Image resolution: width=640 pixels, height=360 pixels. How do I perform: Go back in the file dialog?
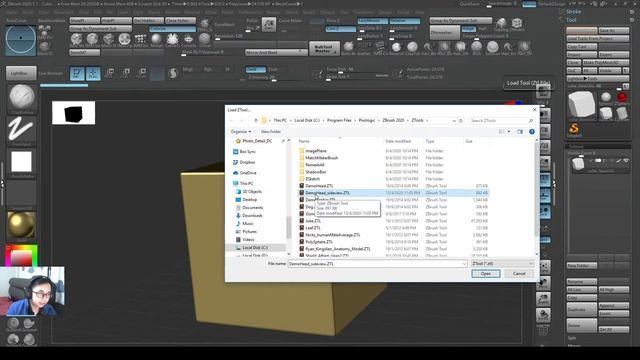[232, 120]
